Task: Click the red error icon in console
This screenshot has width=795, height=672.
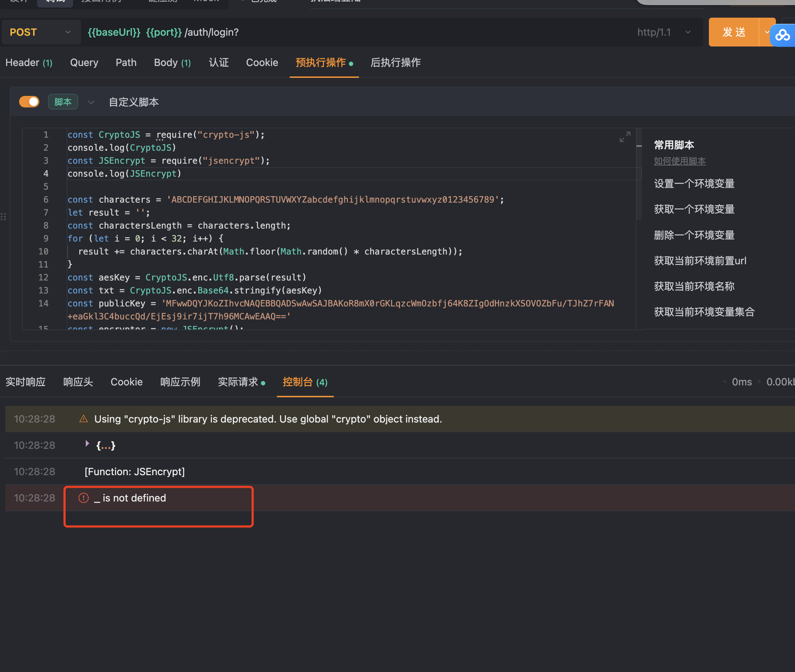Action: (83, 498)
